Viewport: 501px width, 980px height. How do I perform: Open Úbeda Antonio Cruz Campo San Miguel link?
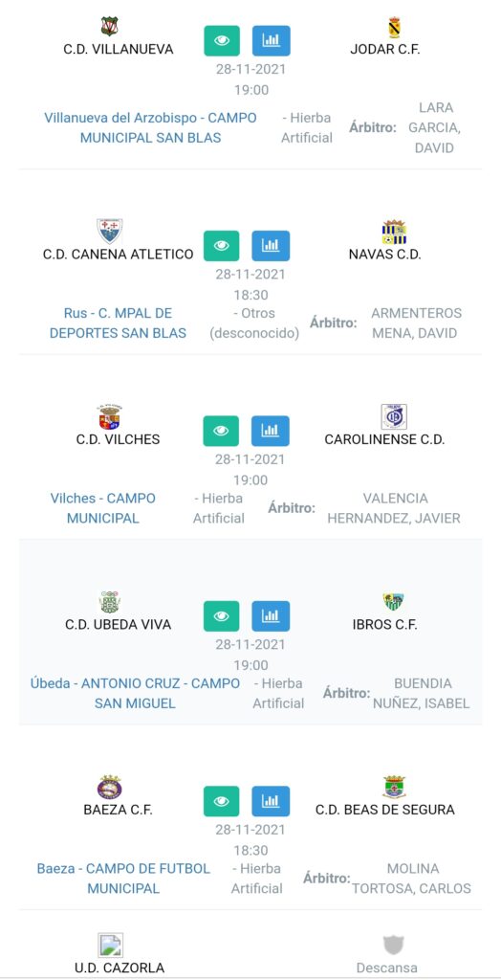[135, 693]
